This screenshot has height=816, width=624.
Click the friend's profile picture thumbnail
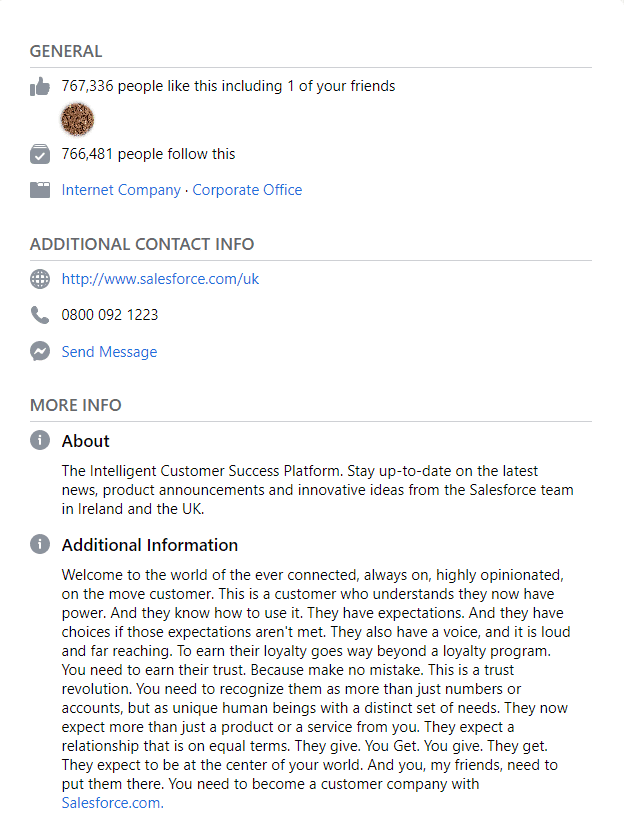[77, 119]
